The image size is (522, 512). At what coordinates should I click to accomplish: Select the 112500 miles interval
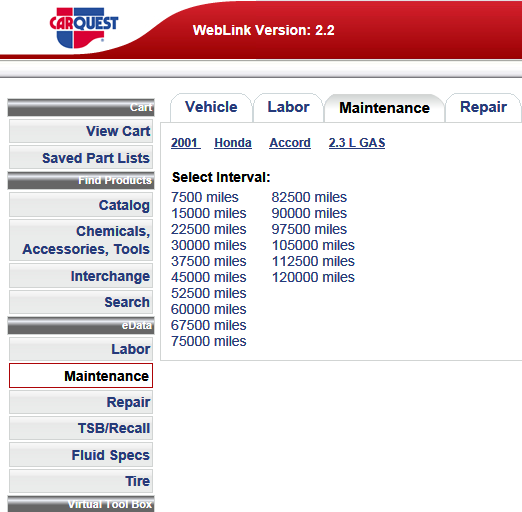point(313,261)
